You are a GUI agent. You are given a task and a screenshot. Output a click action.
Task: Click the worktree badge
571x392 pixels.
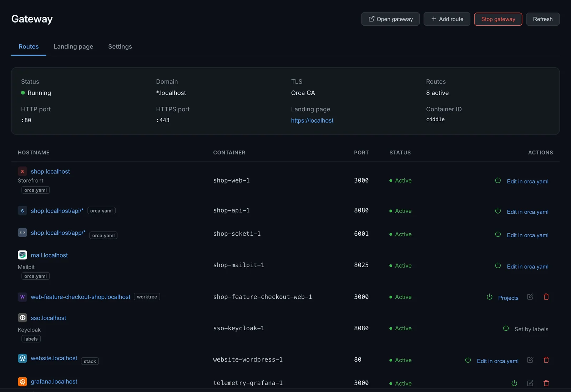click(x=147, y=297)
